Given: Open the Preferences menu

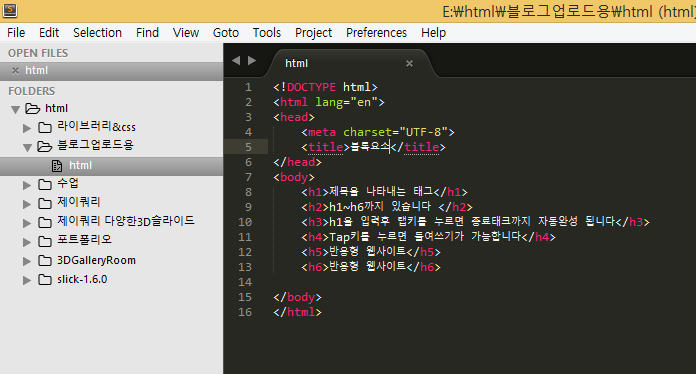Looking at the screenshot, I should (x=376, y=33).
